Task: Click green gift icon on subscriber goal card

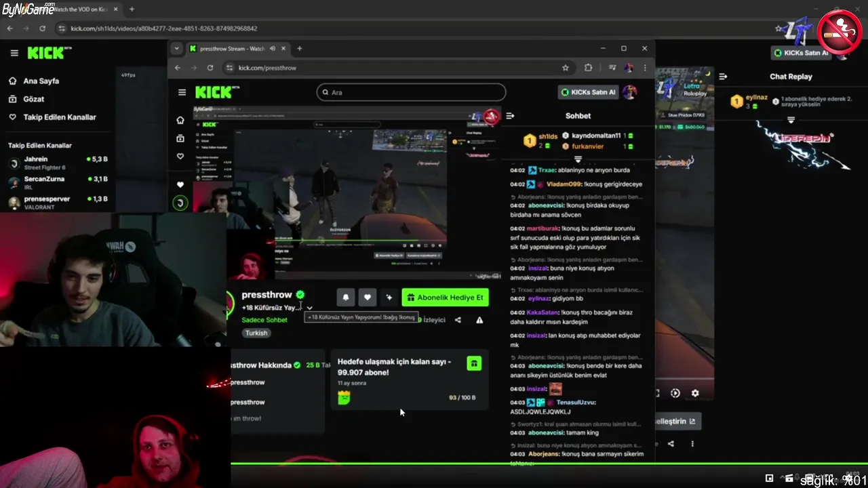Action: 474,363
